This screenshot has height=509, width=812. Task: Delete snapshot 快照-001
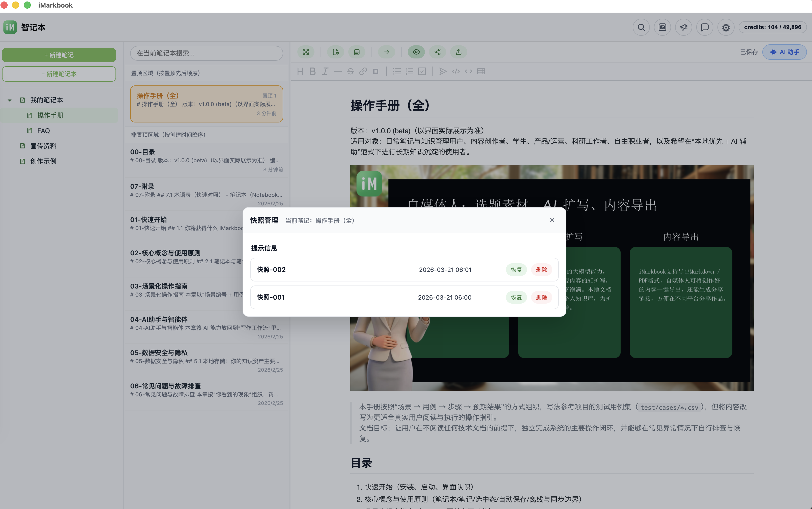[x=541, y=297]
